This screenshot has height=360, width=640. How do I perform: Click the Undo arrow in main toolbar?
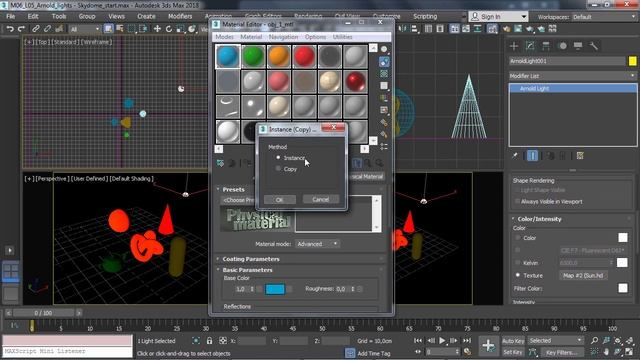[x=10, y=29]
